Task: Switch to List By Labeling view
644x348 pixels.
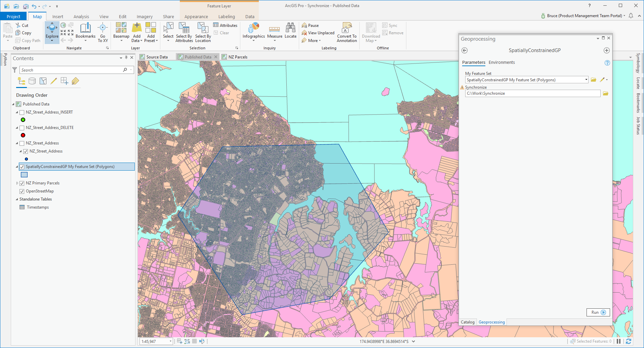Action: [x=75, y=81]
